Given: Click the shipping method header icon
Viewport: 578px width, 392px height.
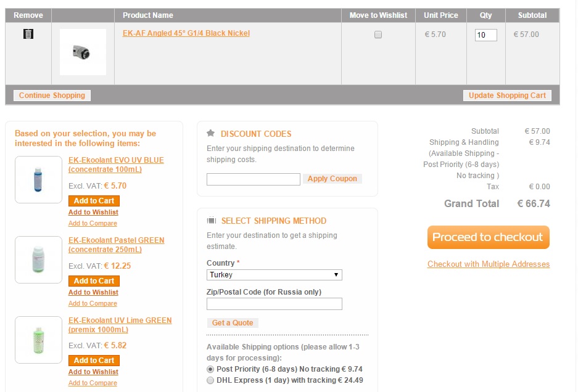Looking at the screenshot, I should (211, 220).
